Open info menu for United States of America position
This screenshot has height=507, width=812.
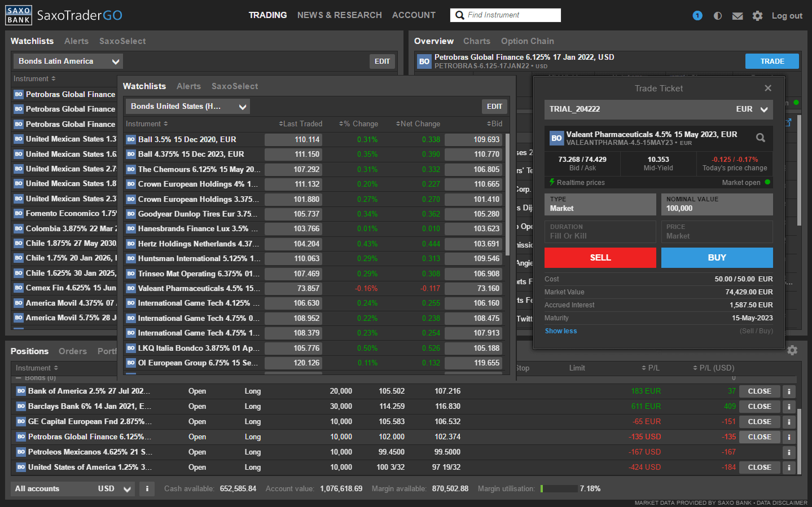click(x=789, y=468)
